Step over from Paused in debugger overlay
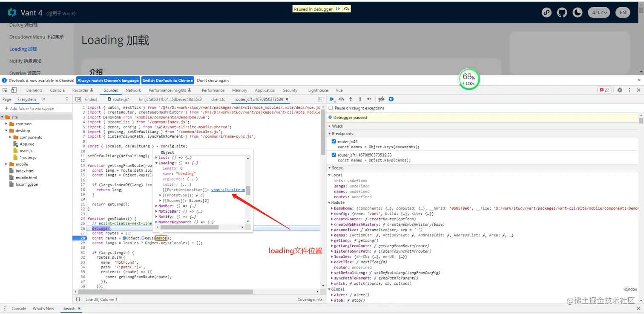 [347, 9]
